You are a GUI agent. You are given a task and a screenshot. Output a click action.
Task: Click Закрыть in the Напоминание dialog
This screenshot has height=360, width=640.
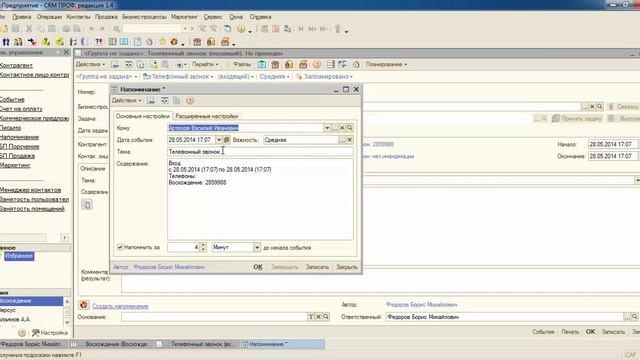tap(347, 267)
